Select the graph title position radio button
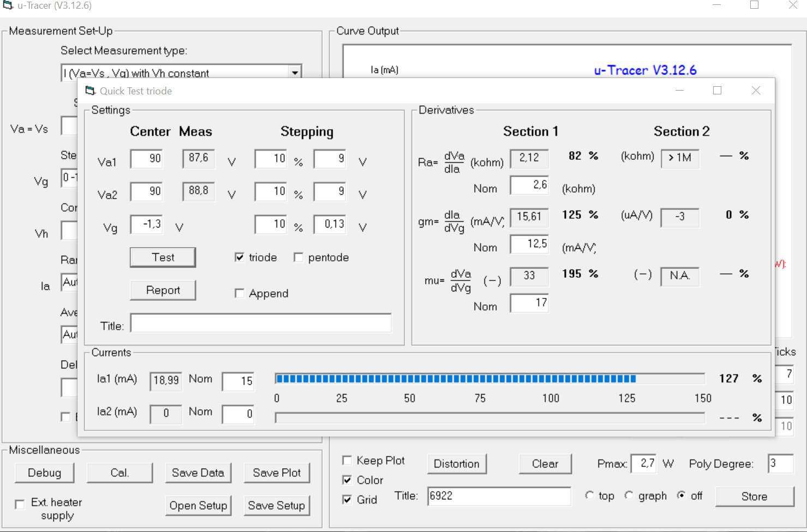The height and width of the screenshot is (532, 807). point(629,495)
